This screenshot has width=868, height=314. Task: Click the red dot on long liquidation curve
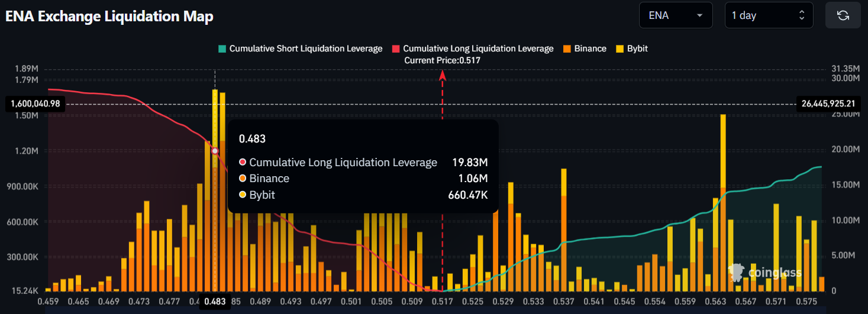215,151
